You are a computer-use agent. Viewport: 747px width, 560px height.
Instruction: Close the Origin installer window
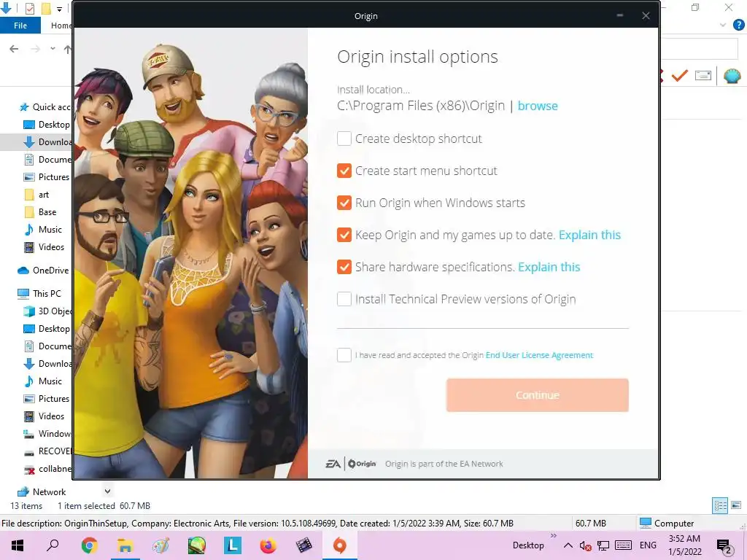pyautogui.click(x=646, y=16)
